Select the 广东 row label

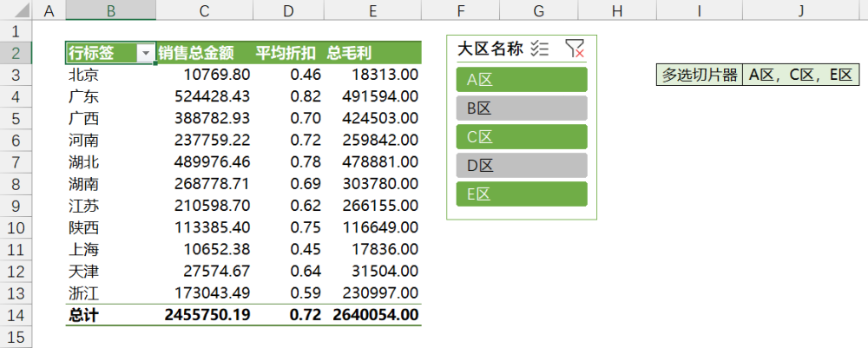coord(111,96)
